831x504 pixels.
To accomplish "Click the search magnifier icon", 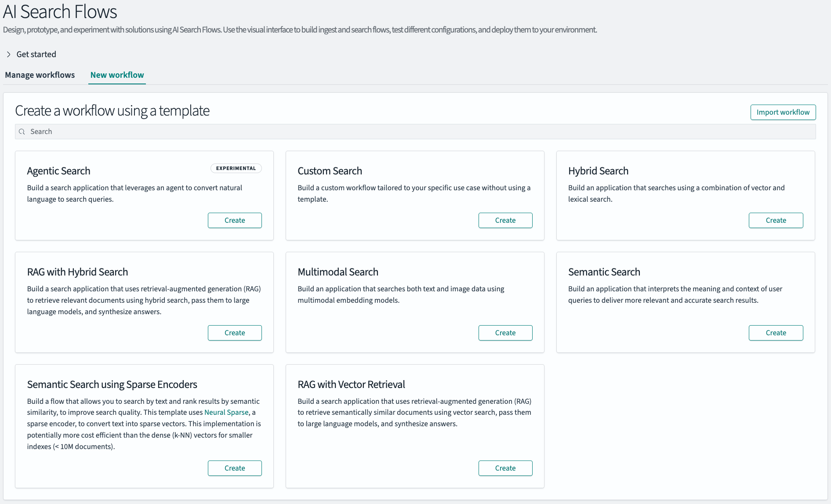I will [22, 131].
